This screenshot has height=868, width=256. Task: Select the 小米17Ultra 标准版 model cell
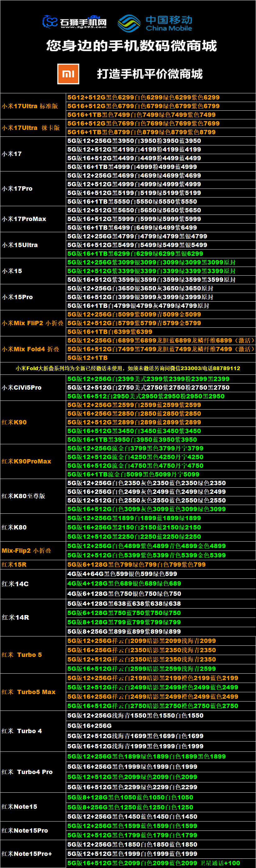(x=30, y=106)
